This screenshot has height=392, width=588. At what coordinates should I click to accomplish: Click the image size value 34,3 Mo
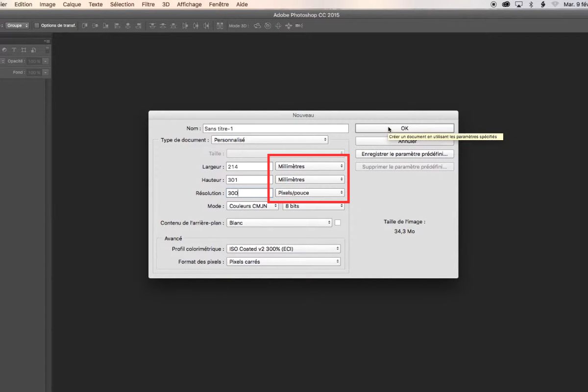405,231
